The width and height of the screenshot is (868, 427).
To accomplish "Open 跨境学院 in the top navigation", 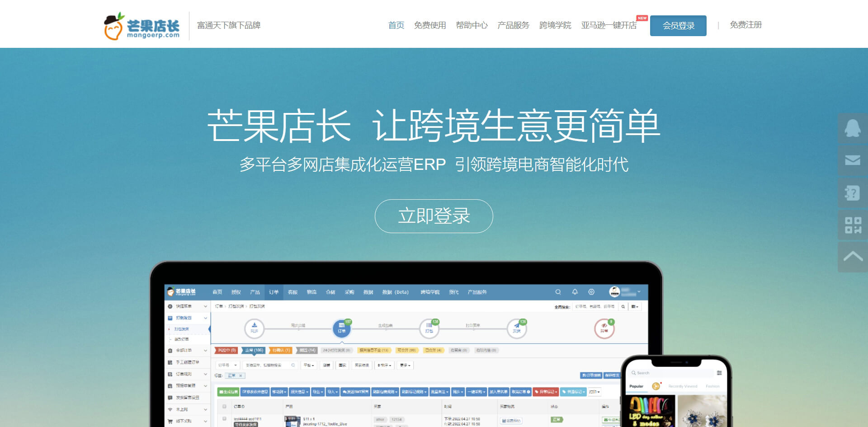I will tap(555, 25).
